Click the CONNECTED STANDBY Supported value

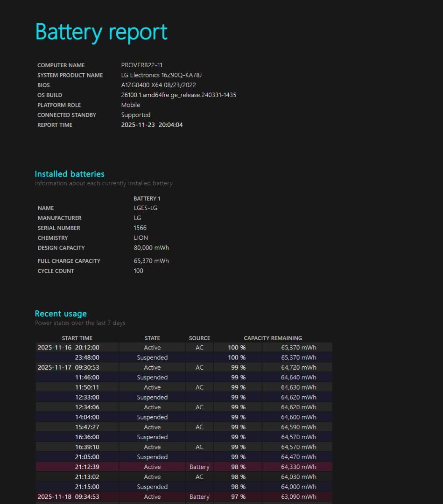coord(136,115)
